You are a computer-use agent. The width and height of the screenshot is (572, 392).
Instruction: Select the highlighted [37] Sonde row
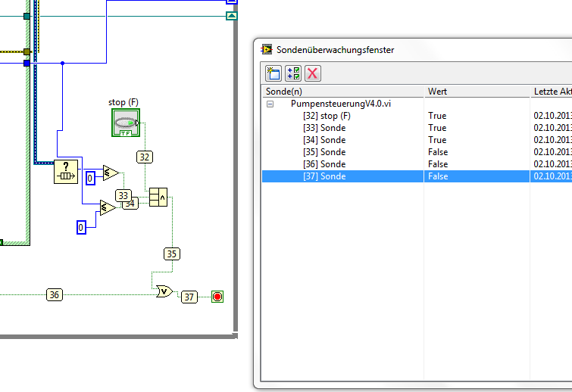point(417,176)
